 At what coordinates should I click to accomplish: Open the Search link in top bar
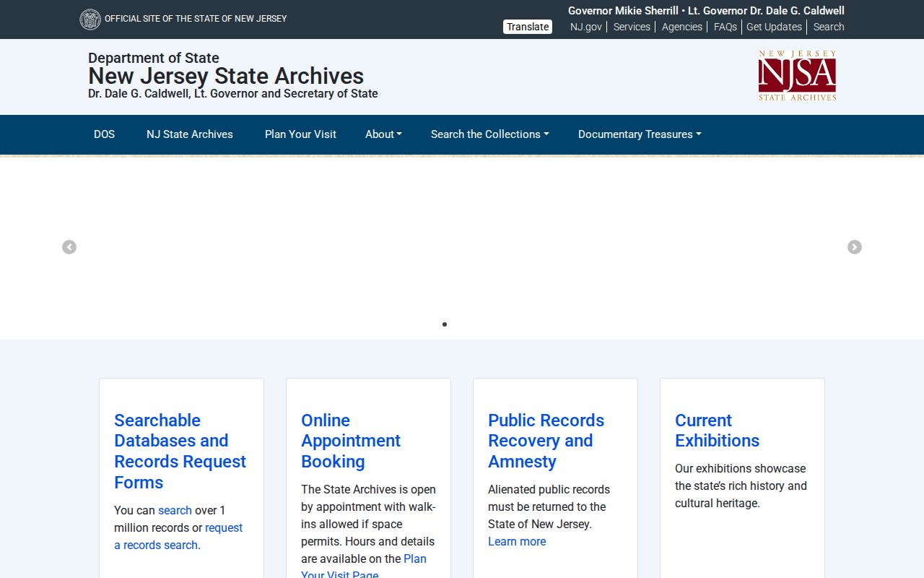(x=829, y=27)
